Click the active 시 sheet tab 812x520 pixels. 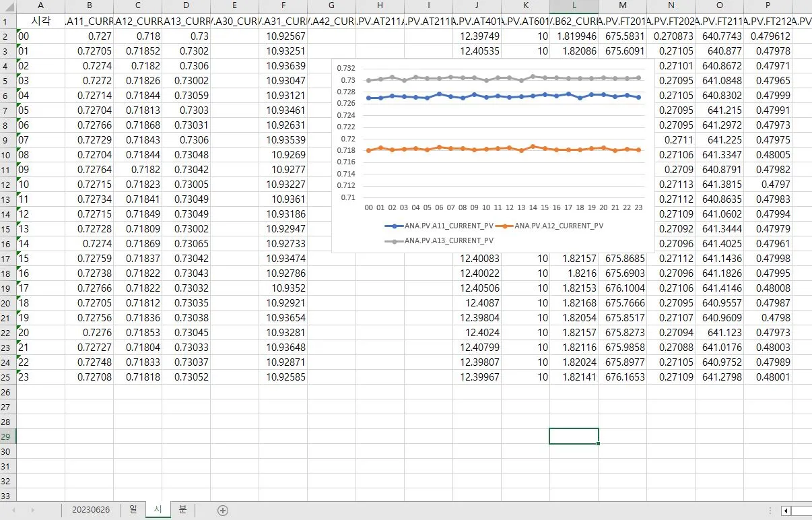pyautogui.click(x=157, y=510)
